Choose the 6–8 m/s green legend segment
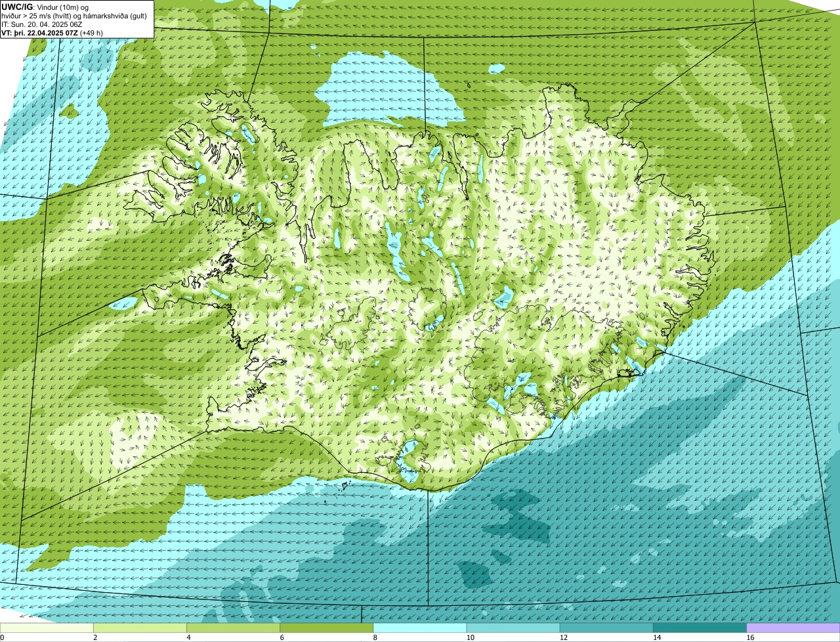This screenshot has width=840, height=642. pyautogui.click(x=327, y=628)
